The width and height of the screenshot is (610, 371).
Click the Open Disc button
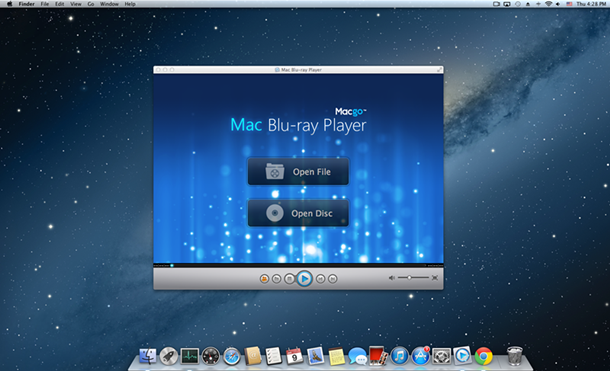[x=298, y=213]
